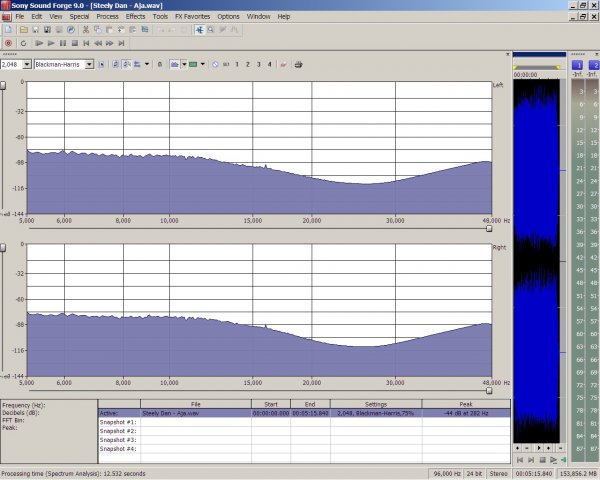600x480 pixels.
Task: Open the FFT size 2,048 dropdown
Action: tap(23, 64)
